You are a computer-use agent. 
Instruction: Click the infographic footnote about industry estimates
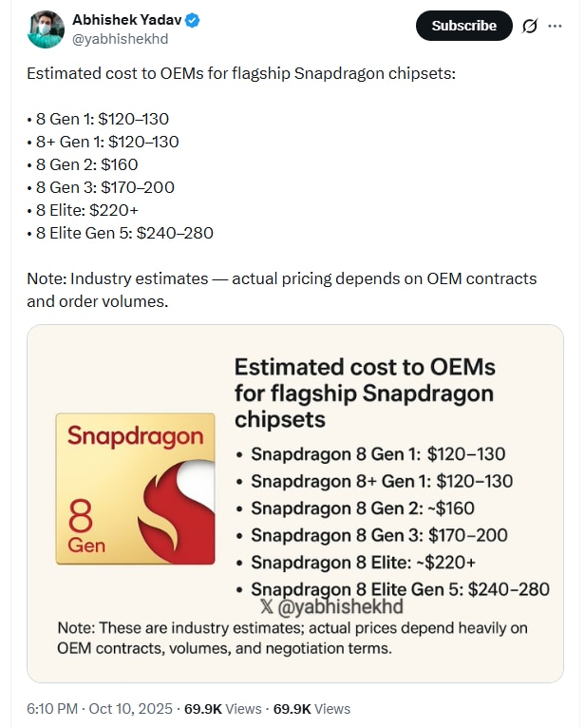292,639
